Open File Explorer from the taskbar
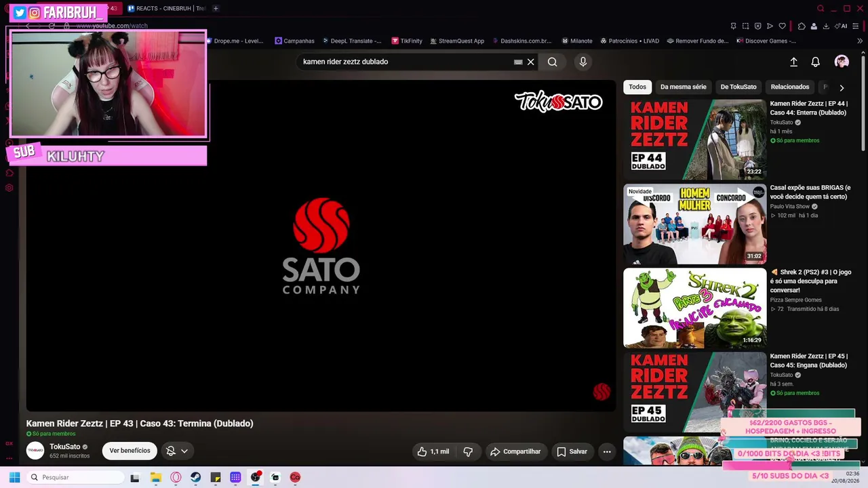868x488 pixels. [x=156, y=477]
